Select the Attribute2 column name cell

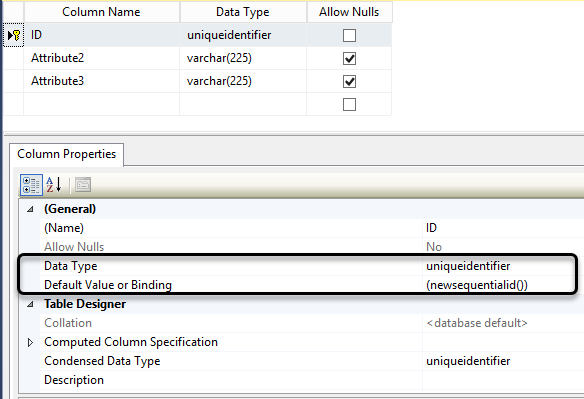102,58
